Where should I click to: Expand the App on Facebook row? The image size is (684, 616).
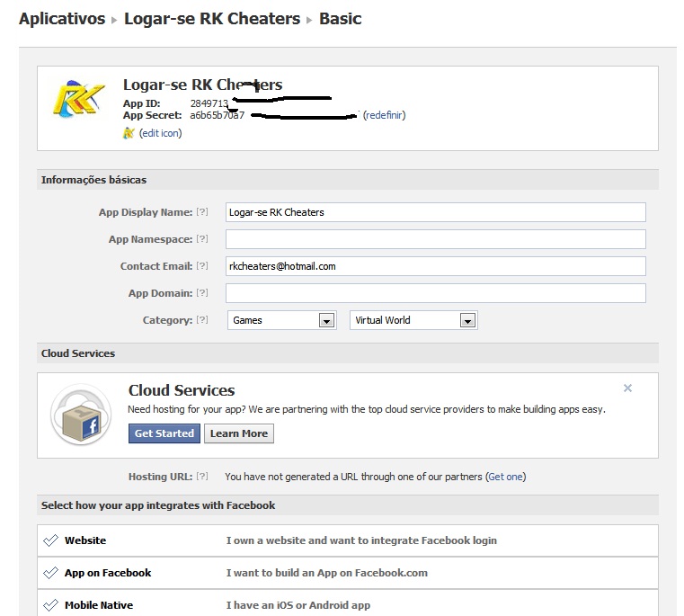click(x=348, y=573)
